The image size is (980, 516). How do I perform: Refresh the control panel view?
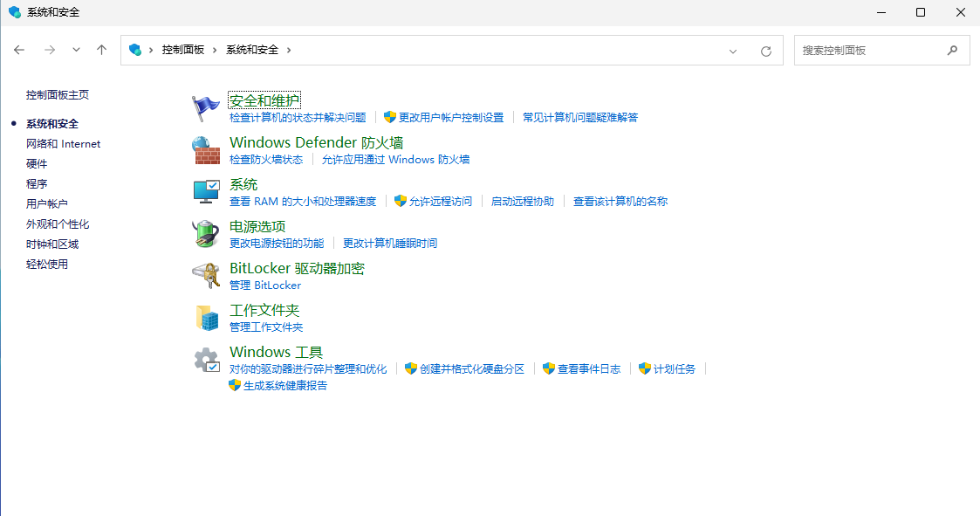(765, 51)
